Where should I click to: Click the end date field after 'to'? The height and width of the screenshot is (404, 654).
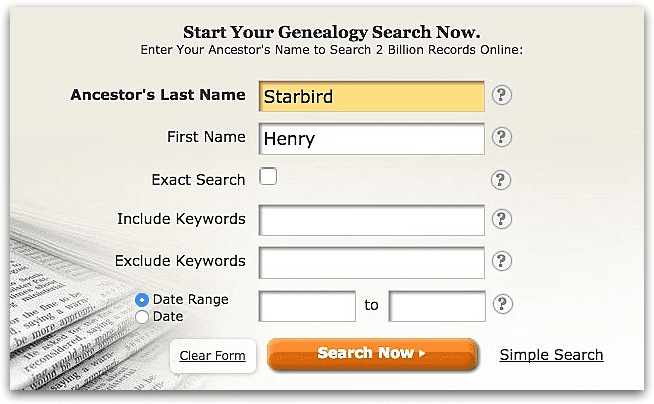click(x=437, y=306)
